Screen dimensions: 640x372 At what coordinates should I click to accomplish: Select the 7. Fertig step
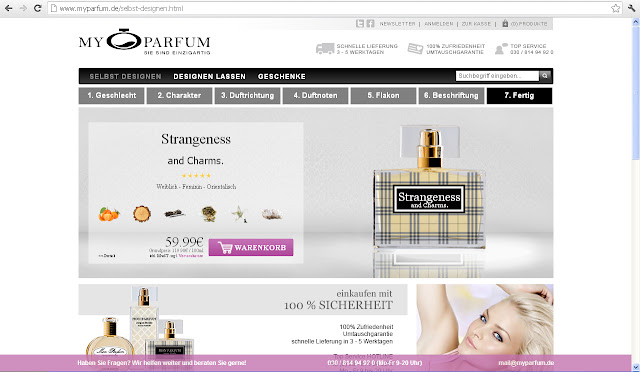(519, 96)
